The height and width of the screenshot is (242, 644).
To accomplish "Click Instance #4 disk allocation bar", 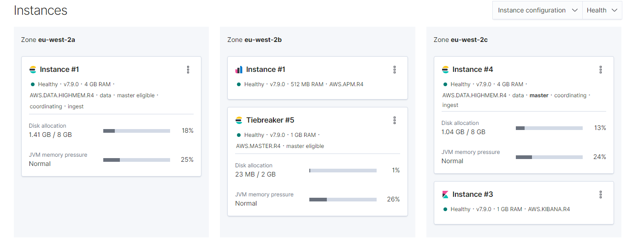I will [549, 128].
